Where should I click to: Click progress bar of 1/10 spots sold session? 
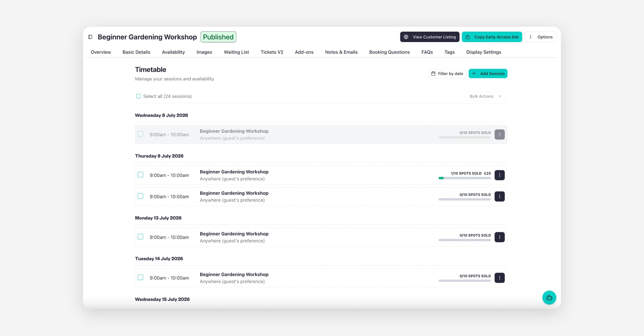click(x=464, y=178)
